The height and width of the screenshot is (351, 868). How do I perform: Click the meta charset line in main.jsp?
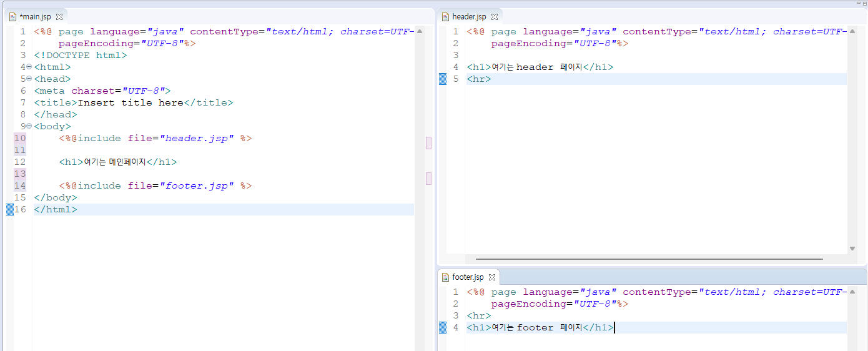point(102,91)
